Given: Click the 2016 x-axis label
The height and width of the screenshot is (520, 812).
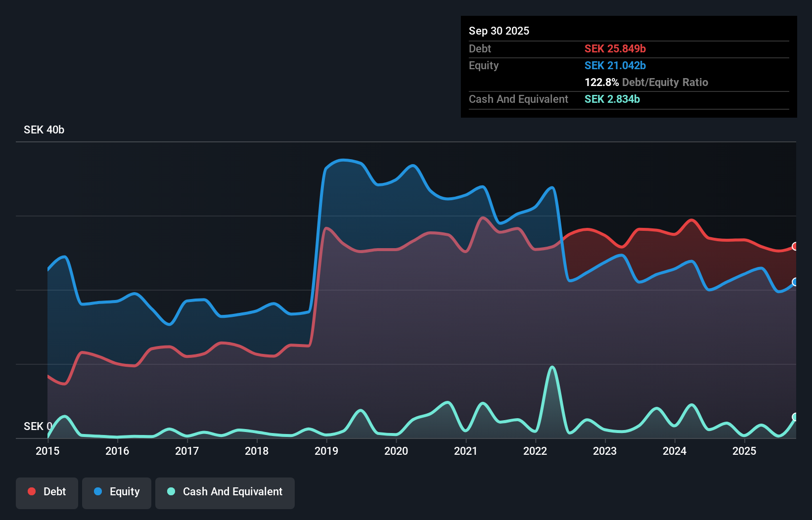Looking at the screenshot, I should pos(117,451).
